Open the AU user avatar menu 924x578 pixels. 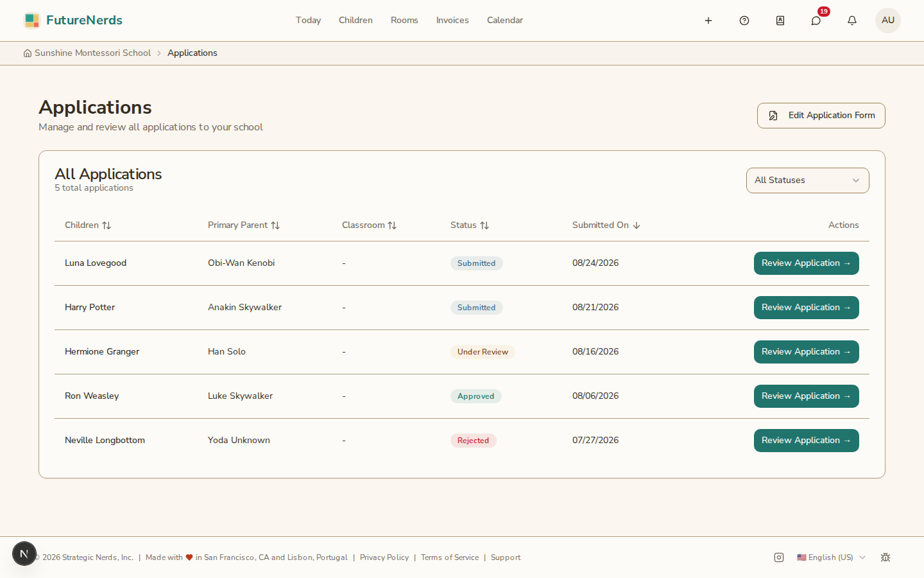click(x=888, y=21)
